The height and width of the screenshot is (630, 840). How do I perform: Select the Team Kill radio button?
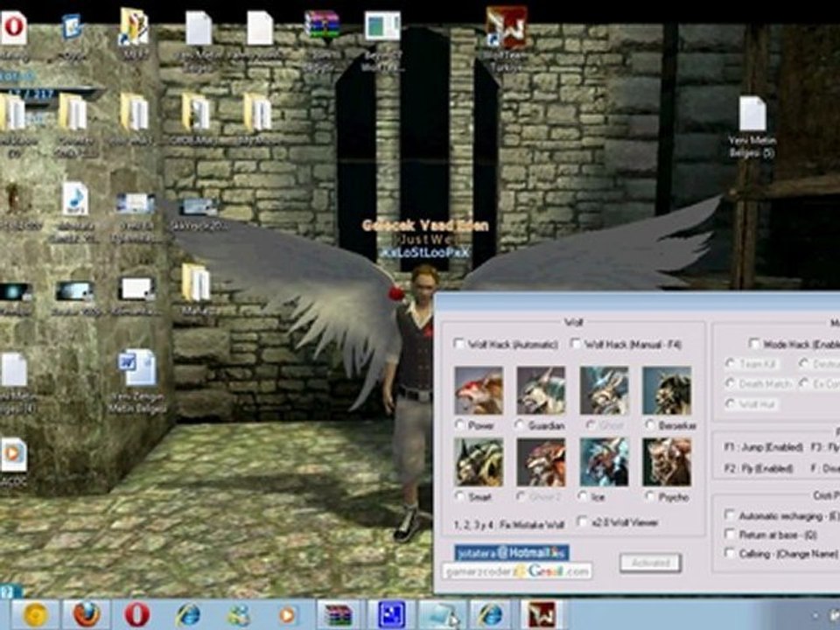[730, 364]
